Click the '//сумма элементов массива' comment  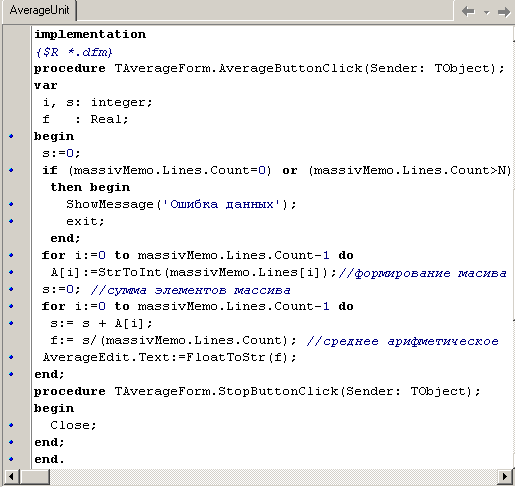[190, 290]
